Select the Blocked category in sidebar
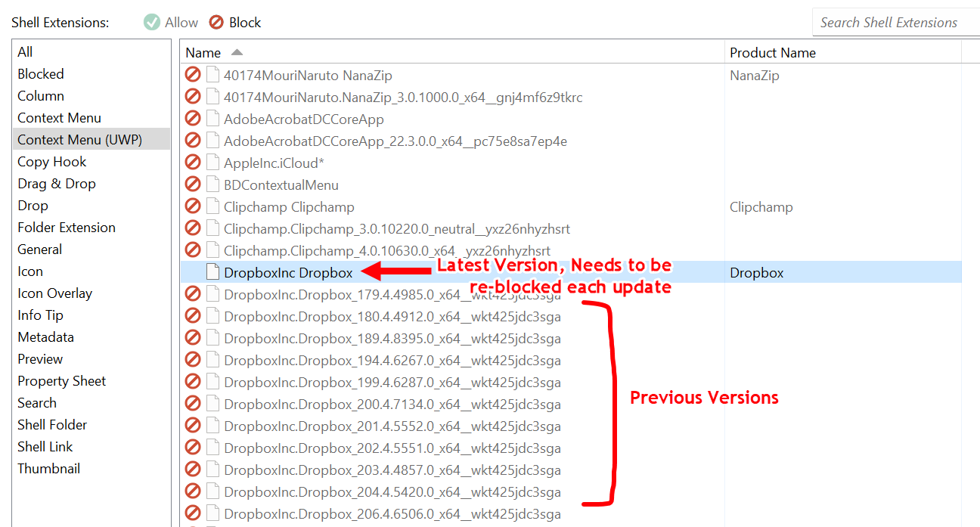The height and width of the screenshot is (527, 980). coord(41,74)
